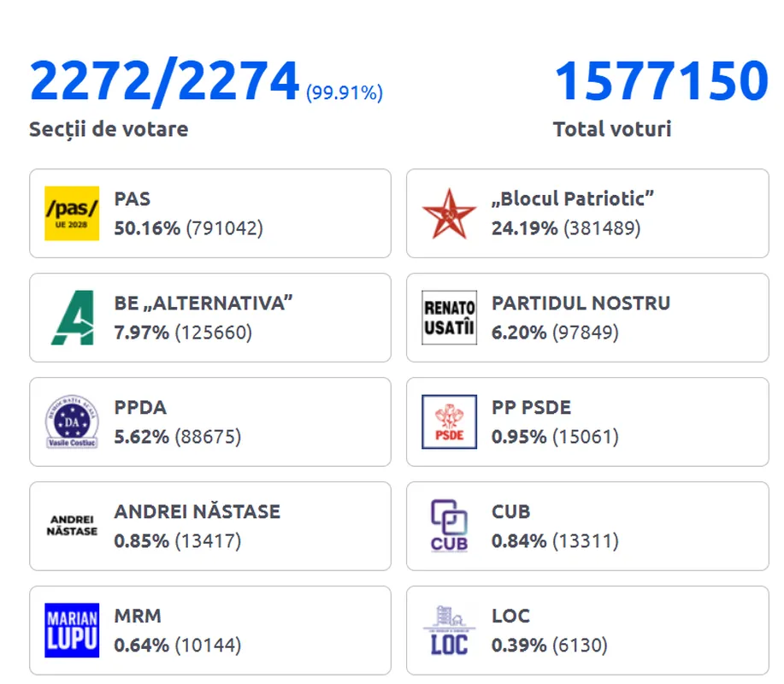Click the PPDA Vasile Costiuc emblem
784x684 pixels.
pos(72,422)
